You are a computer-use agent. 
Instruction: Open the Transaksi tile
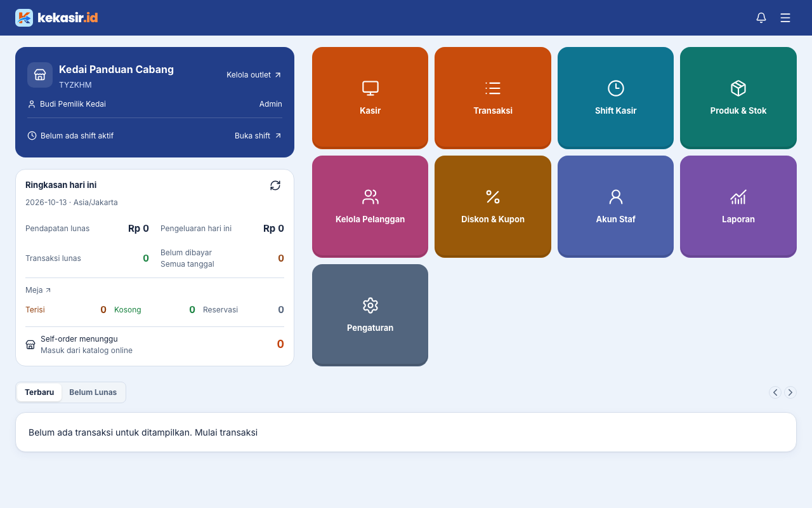pyautogui.click(x=493, y=98)
